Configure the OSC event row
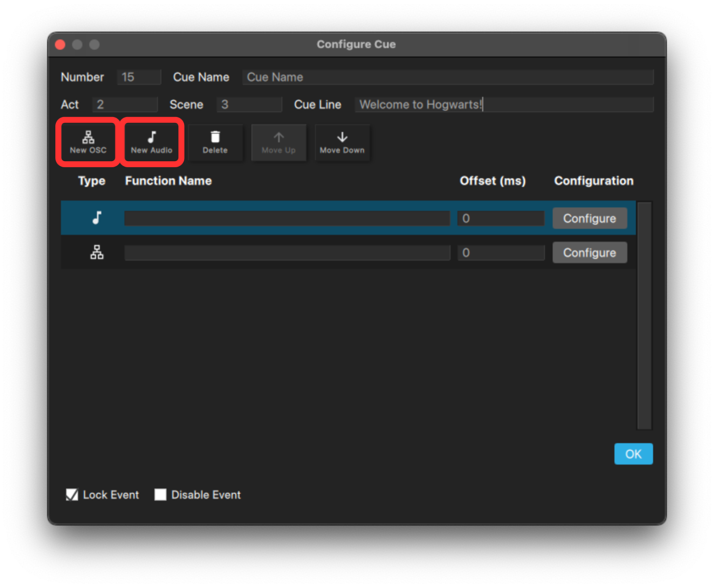This screenshot has height=588, width=714. tap(589, 252)
